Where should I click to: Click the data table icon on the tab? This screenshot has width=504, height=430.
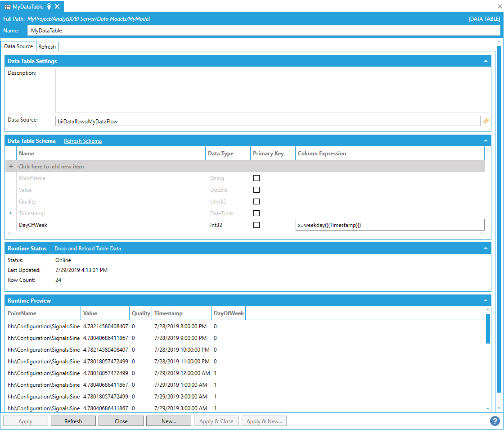(x=8, y=7)
